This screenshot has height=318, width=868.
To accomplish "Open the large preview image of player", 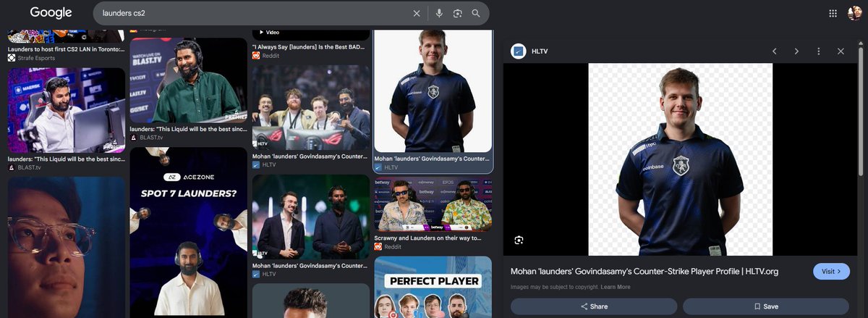I will pyautogui.click(x=680, y=159).
